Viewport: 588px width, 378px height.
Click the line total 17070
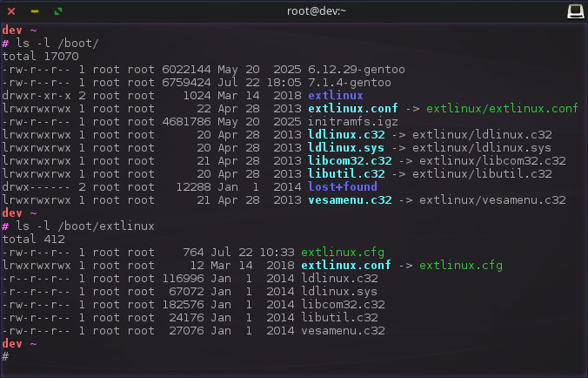pyautogui.click(x=41, y=57)
